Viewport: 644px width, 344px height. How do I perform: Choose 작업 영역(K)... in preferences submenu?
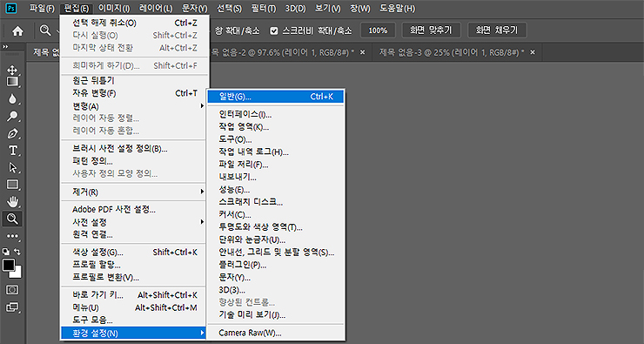[276, 127]
